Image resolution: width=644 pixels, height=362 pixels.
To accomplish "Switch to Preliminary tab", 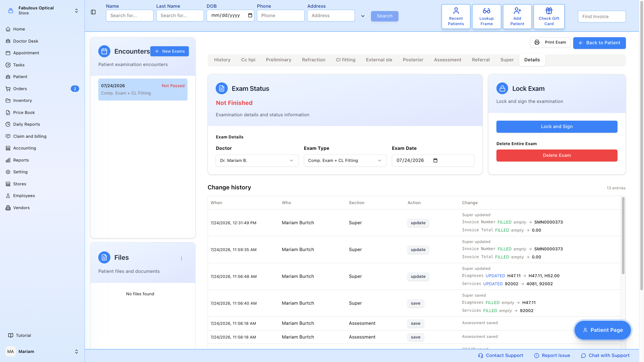I will coord(278,60).
